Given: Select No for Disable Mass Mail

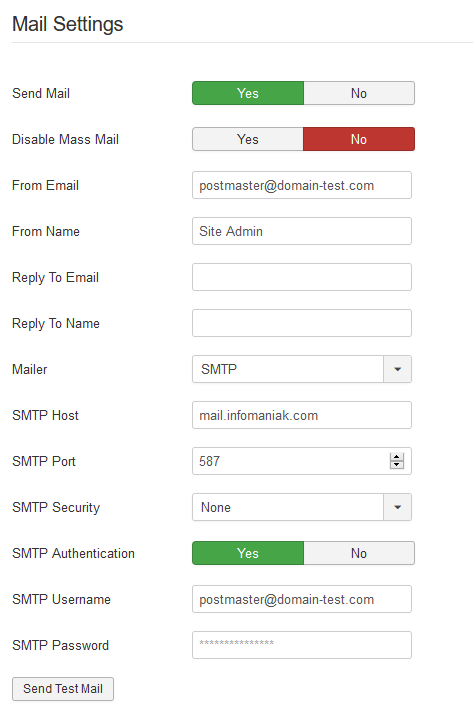Looking at the screenshot, I should (359, 139).
